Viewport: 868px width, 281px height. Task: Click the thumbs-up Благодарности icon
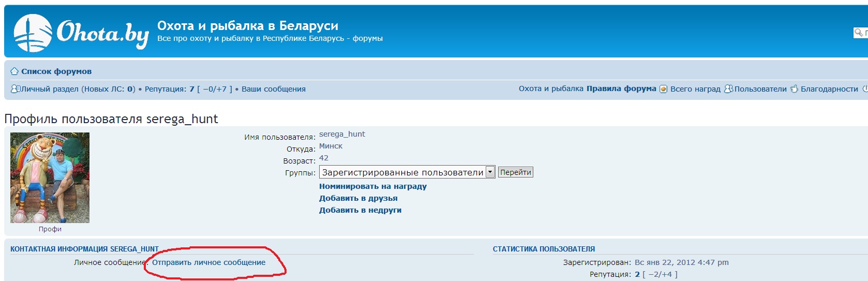794,89
